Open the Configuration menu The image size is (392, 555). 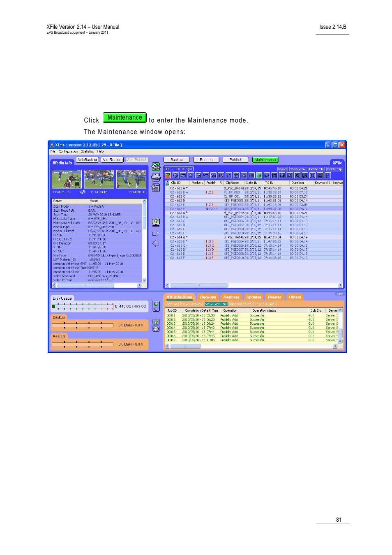click(68, 151)
